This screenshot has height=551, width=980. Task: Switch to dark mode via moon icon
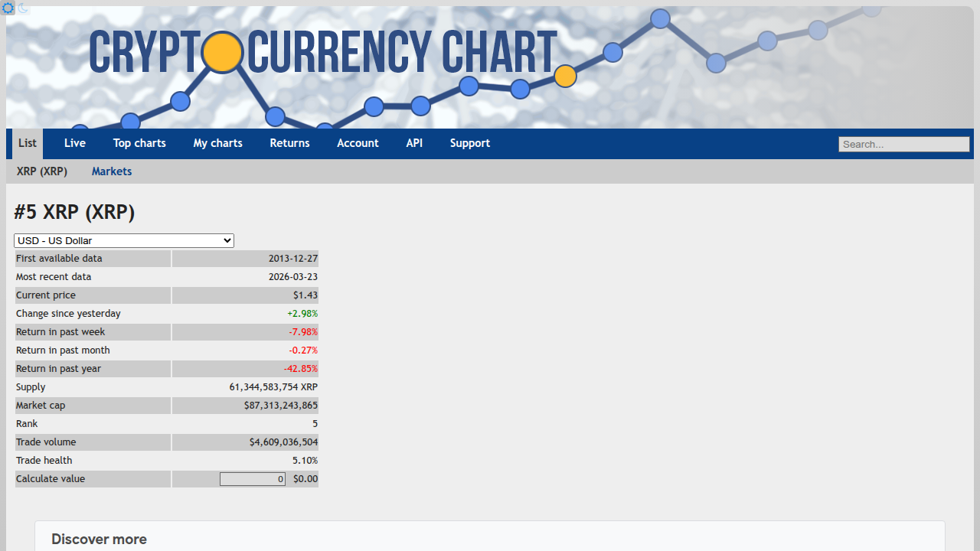(22, 8)
